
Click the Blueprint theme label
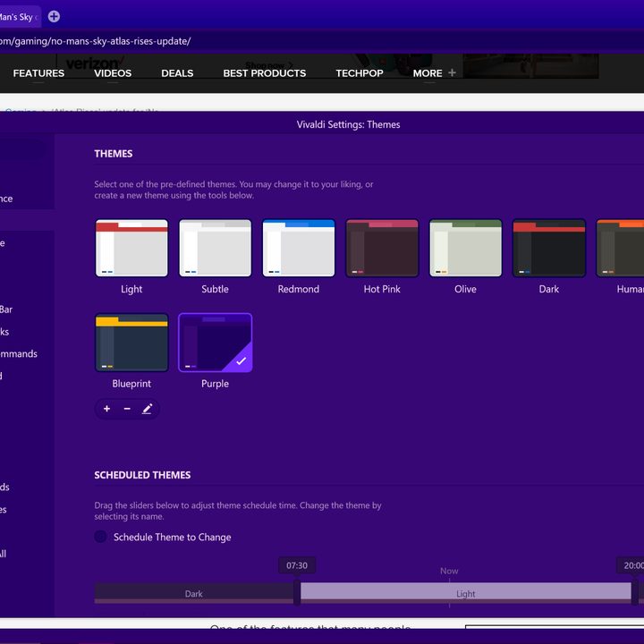pyautogui.click(x=131, y=384)
